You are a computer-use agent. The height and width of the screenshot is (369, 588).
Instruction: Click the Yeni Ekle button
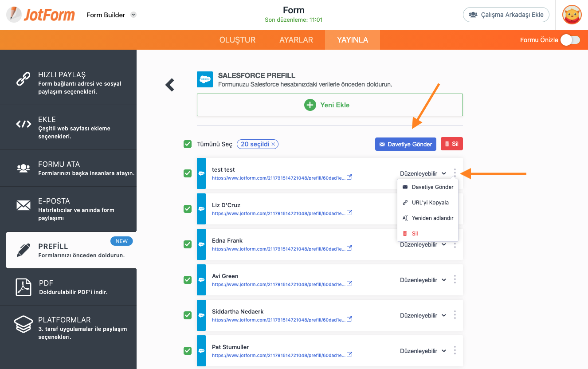330,105
